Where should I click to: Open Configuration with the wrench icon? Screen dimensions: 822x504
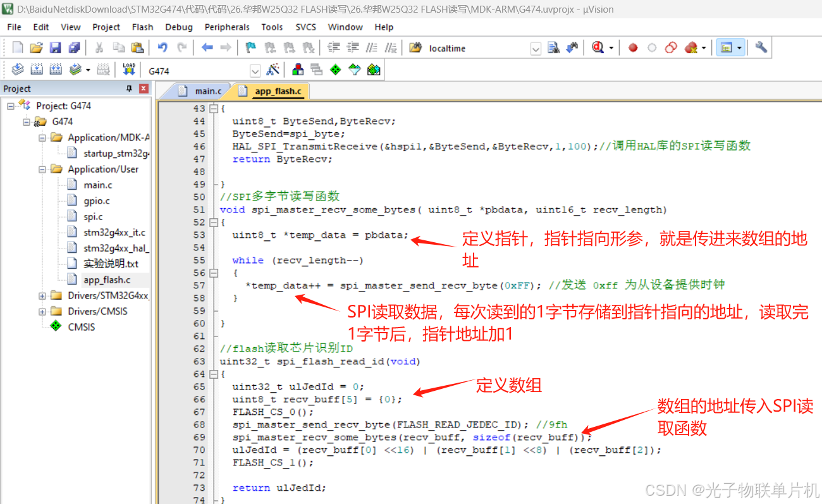click(761, 48)
